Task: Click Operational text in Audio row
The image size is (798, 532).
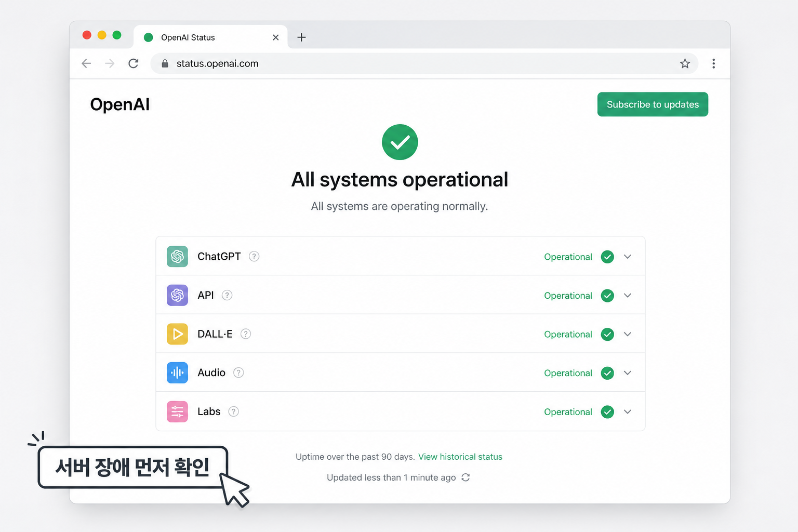Action: pos(568,373)
